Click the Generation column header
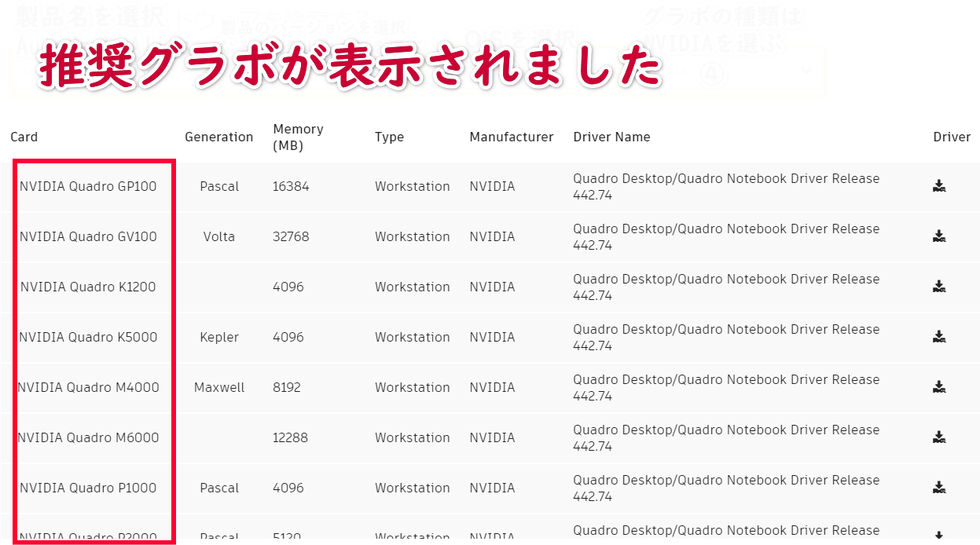The image size is (980, 545). (219, 137)
